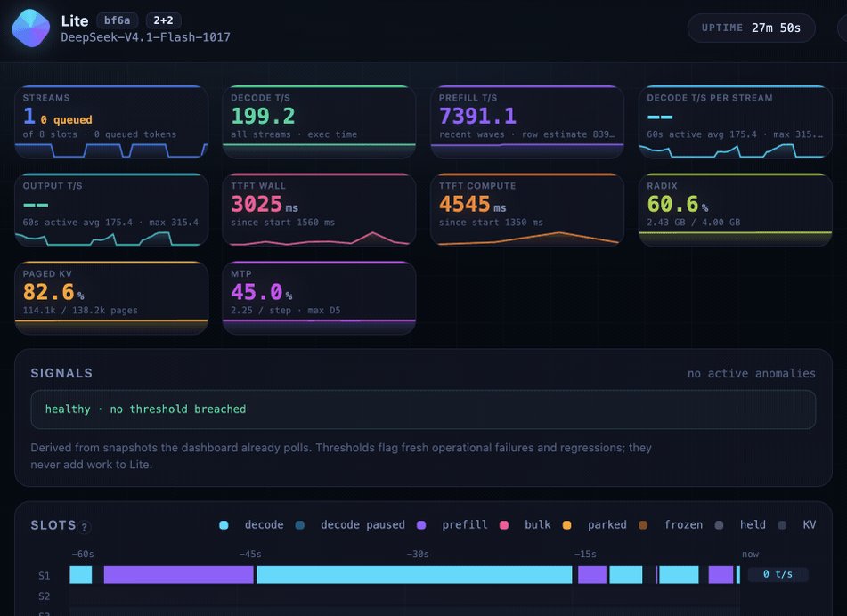Open the SLOTS help question mark
The height and width of the screenshot is (616, 847).
pos(85,527)
